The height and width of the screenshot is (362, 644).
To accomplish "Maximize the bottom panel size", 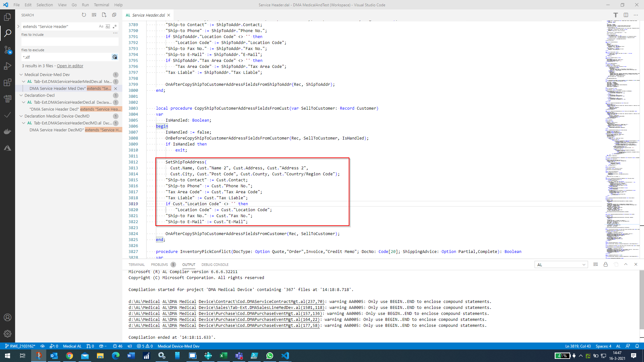I will (x=626, y=264).
